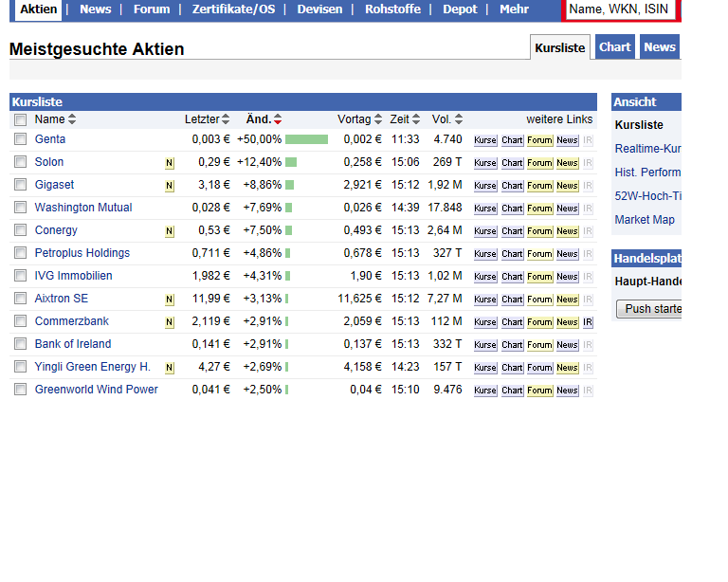Image resolution: width=728 pixels, height=582 pixels.
Task: Open the Aktien navigation tab
Action: tap(39, 9)
